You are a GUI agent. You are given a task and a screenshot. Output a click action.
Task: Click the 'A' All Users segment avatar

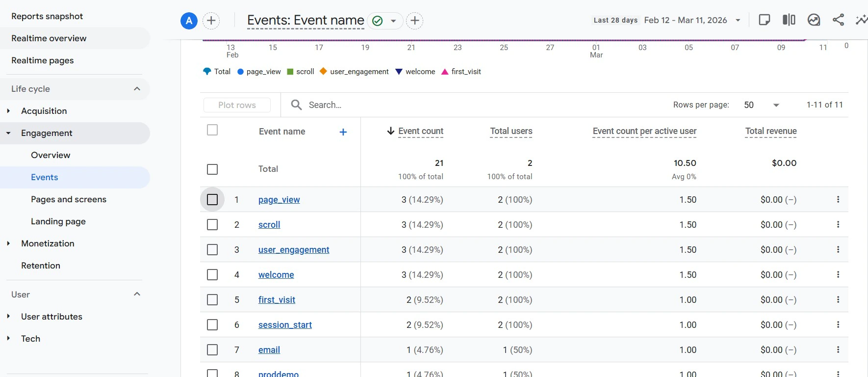(x=189, y=21)
